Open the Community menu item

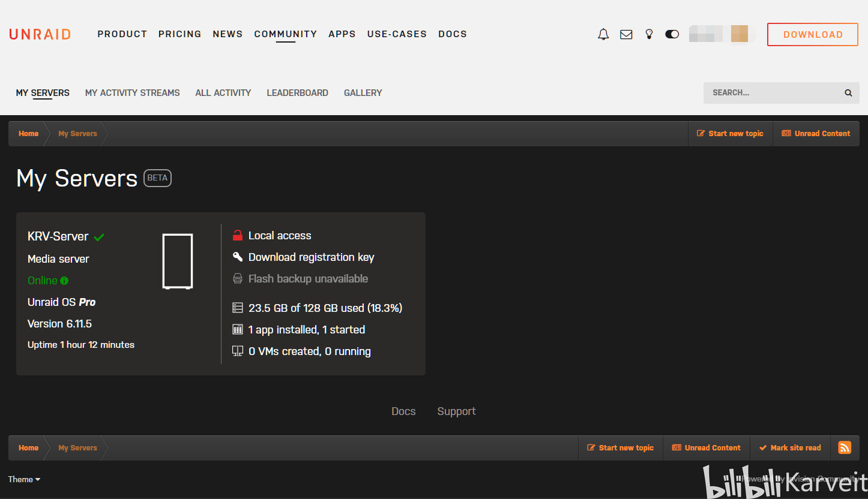285,34
